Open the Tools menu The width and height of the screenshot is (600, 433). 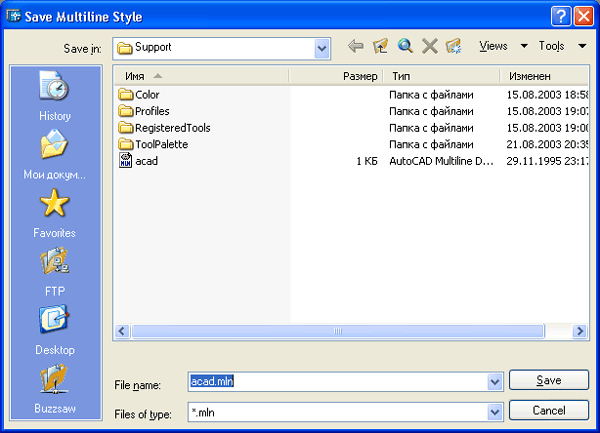[561, 46]
